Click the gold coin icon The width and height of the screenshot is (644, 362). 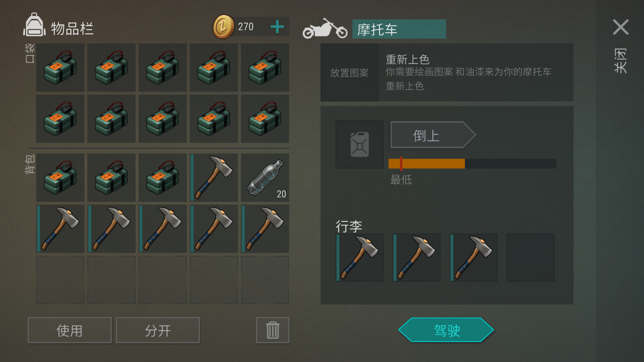[223, 26]
